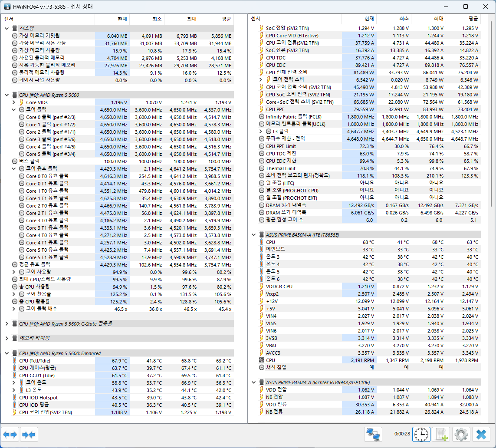Image resolution: width=496 pixels, height=448 pixels.
Task: Select the 가상 메모리 커밋됨 row
Action: (122, 36)
